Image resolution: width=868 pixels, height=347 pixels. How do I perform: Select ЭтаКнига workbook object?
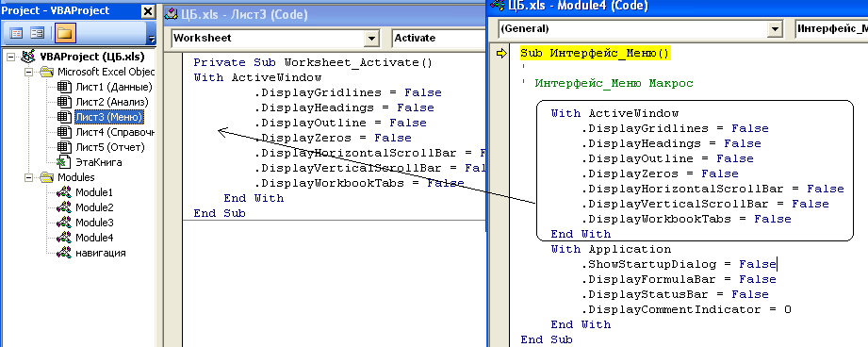click(x=99, y=162)
